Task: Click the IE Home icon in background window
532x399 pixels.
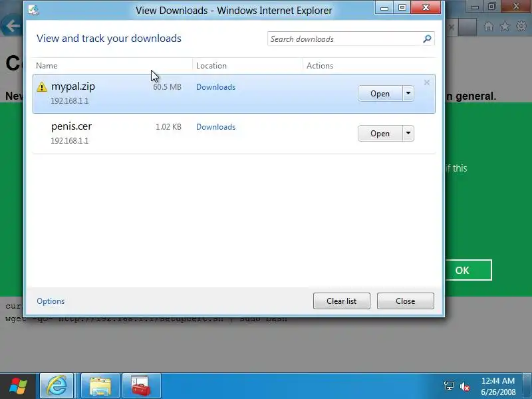Action: click(x=489, y=26)
